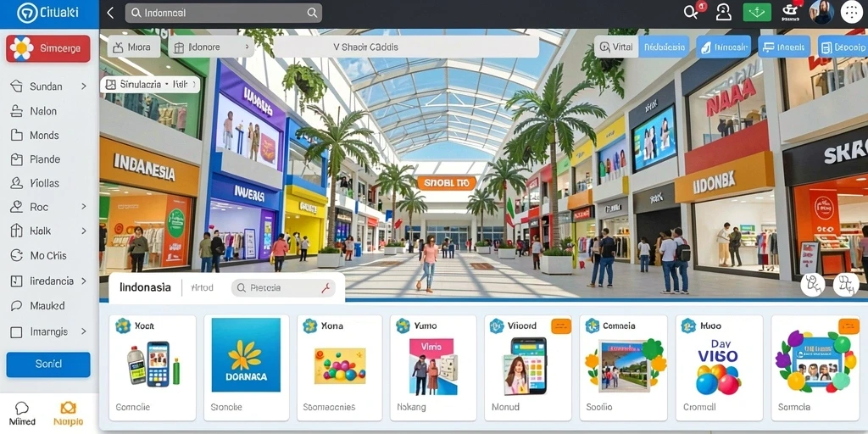Switch to the Yirtod tab

(202, 288)
